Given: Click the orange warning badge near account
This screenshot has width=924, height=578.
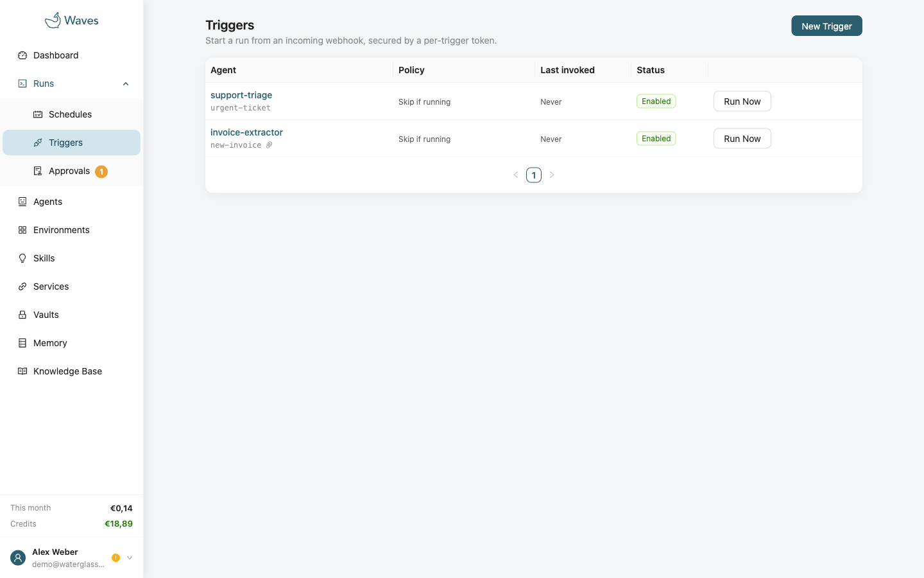Looking at the screenshot, I should click(x=116, y=558).
